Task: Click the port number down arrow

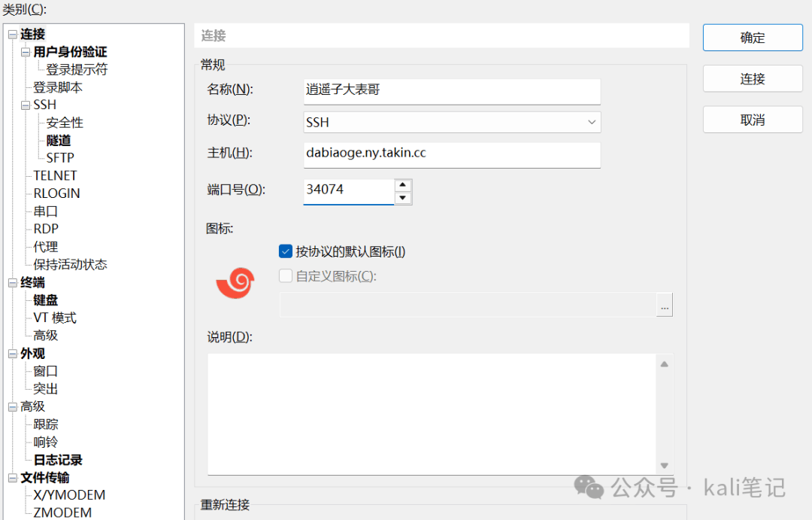Action: tap(403, 198)
